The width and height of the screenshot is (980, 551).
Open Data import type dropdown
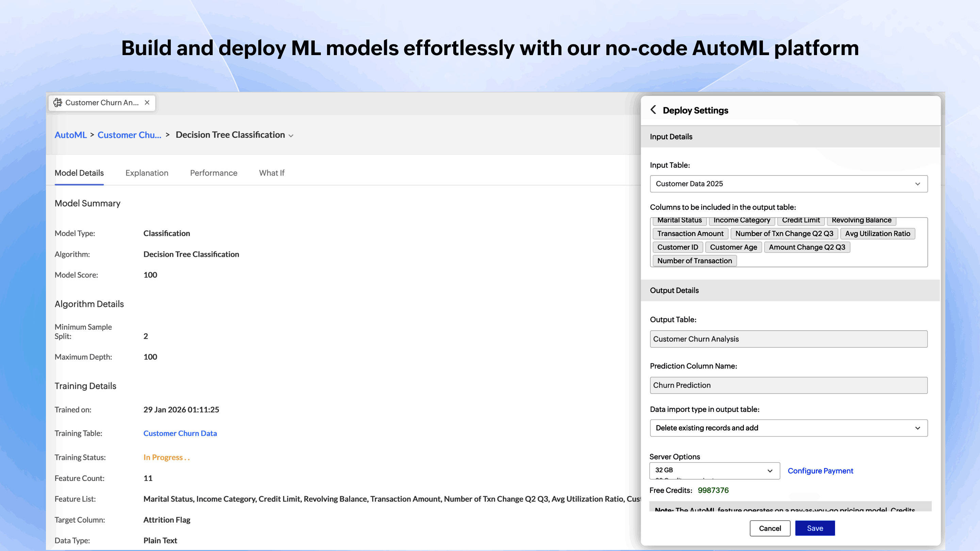pyautogui.click(x=788, y=428)
